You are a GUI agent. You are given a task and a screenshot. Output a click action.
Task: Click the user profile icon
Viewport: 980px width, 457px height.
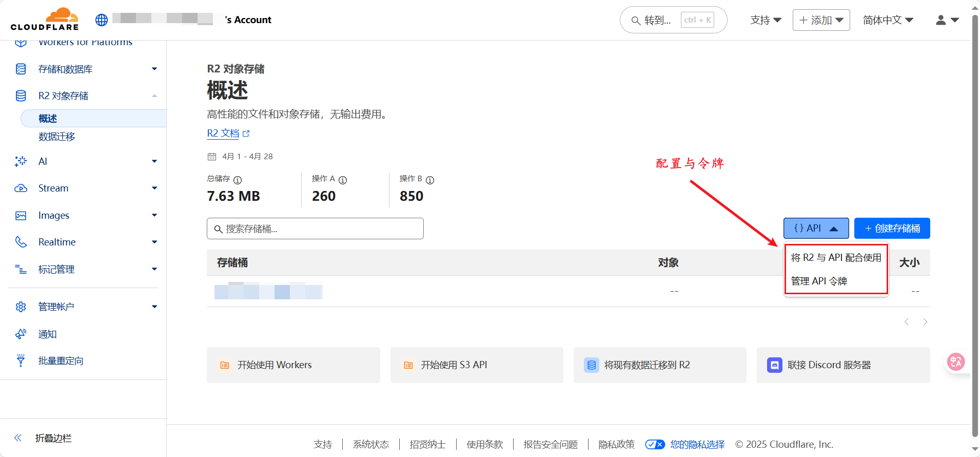coord(941,20)
